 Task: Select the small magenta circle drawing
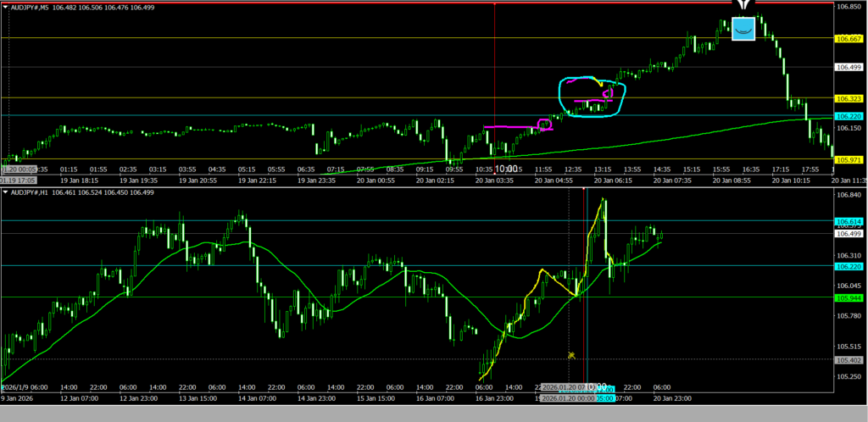coord(544,125)
